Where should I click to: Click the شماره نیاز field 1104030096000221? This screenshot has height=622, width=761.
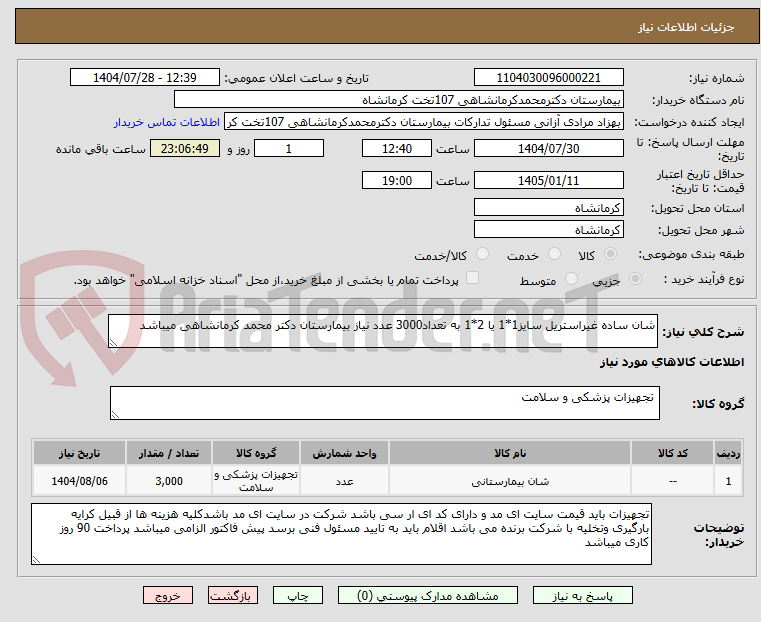coord(548,78)
